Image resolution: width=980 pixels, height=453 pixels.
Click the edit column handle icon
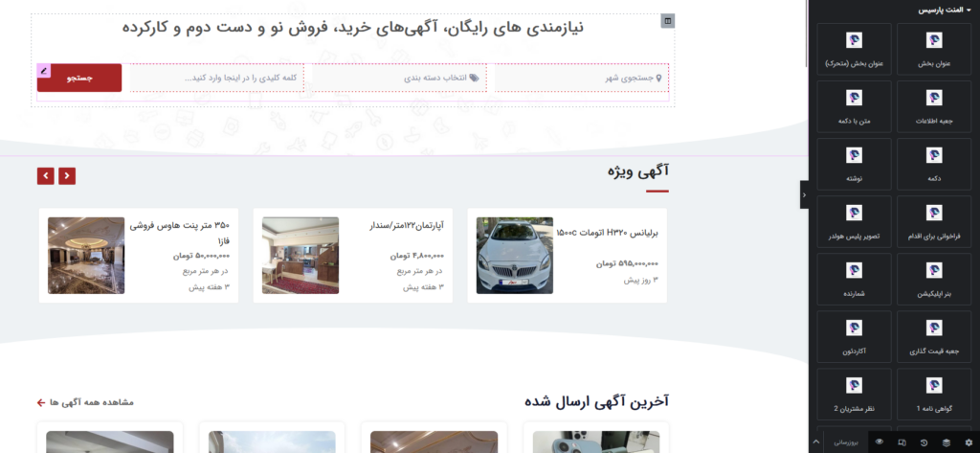tap(668, 20)
